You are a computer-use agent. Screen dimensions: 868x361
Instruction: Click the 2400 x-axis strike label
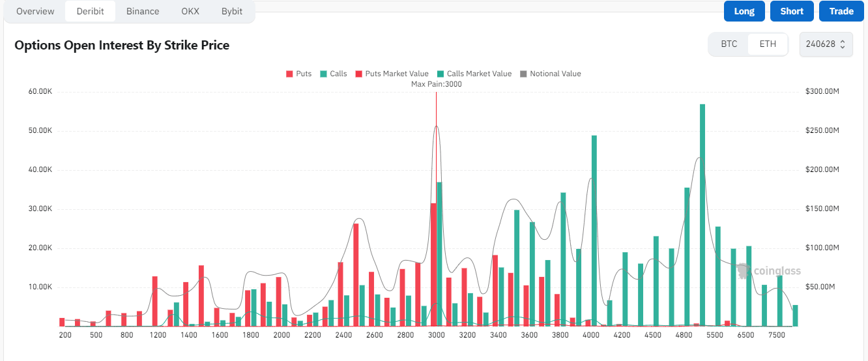coord(343,335)
